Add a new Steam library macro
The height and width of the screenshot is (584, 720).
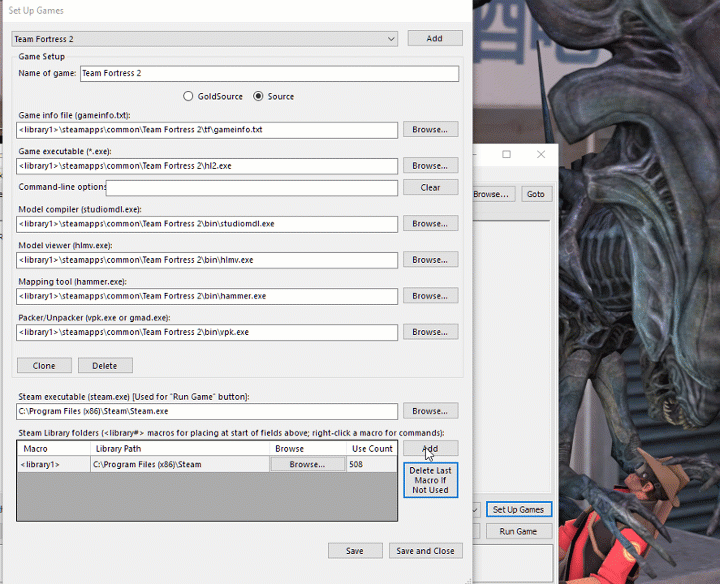pyautogui.click(x=430, y=449)
